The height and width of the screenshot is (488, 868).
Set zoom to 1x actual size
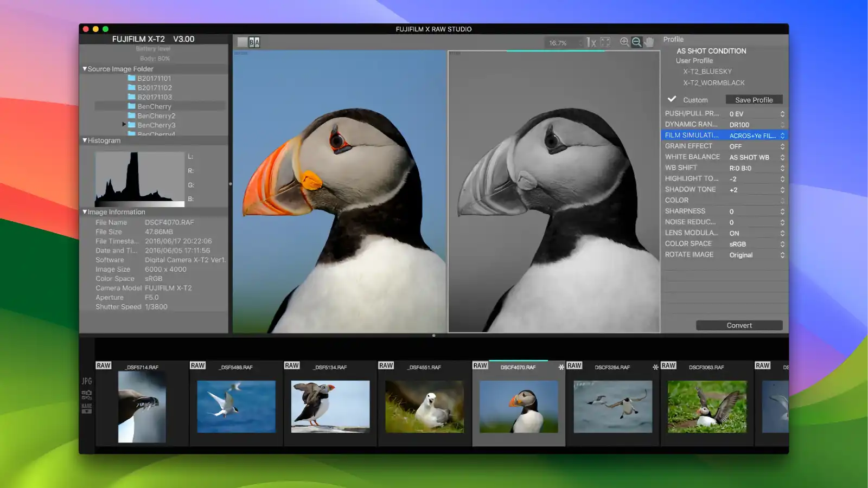[x=591, y=42]
